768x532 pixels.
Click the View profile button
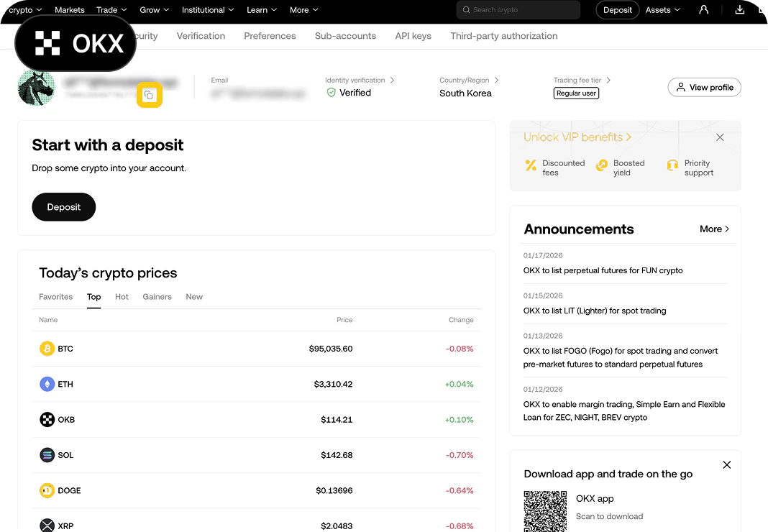pyautogui.click(x=704, y=87)
